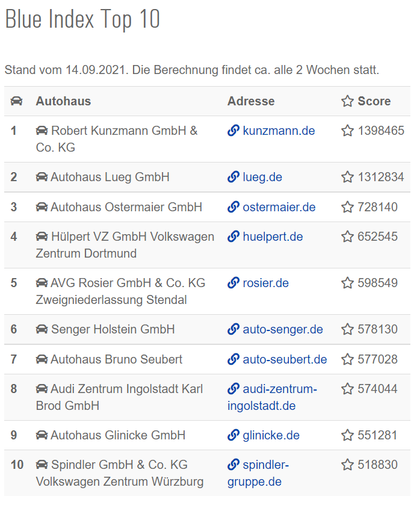Click the car icon before Autohaus Lueg GmbH

(42, 177)
